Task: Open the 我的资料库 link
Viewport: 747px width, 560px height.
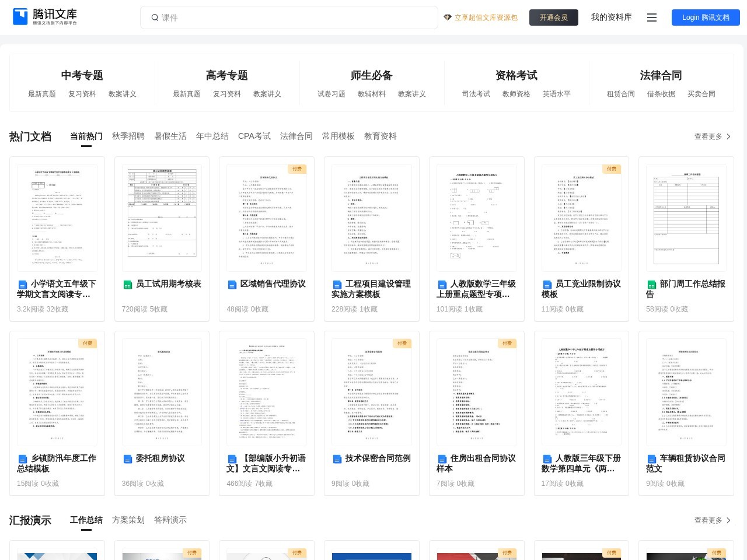Action: point(612,17)
